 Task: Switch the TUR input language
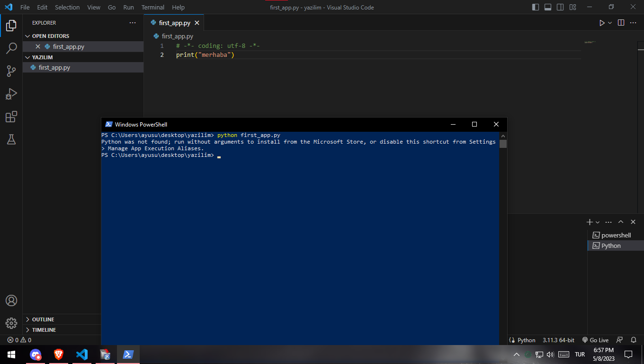[x=580, y=355]
